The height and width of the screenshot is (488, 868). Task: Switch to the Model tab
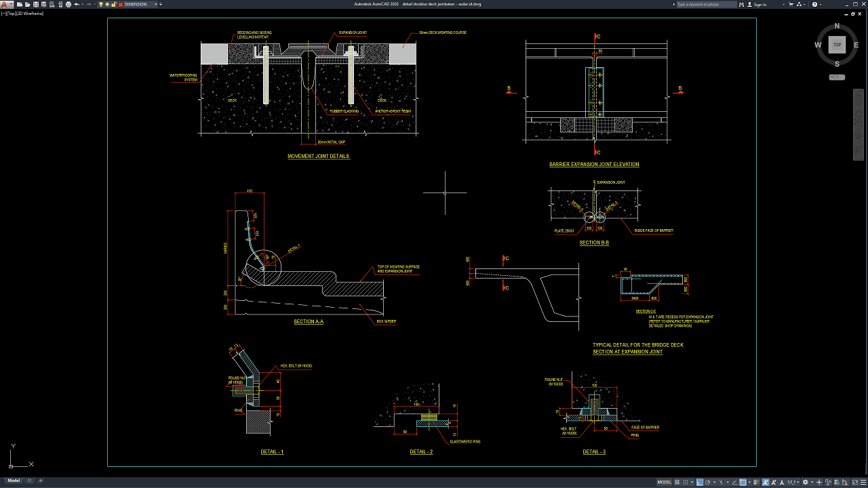14,481
